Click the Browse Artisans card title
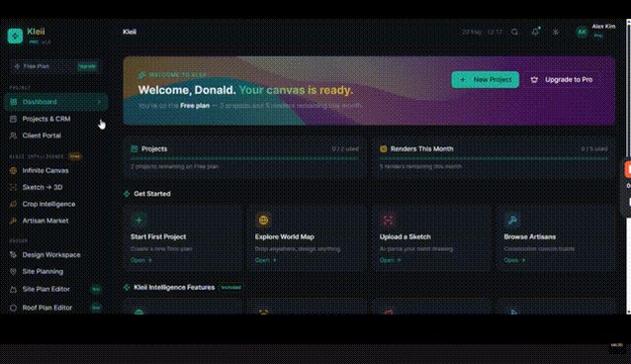 [x=529, y=236]
